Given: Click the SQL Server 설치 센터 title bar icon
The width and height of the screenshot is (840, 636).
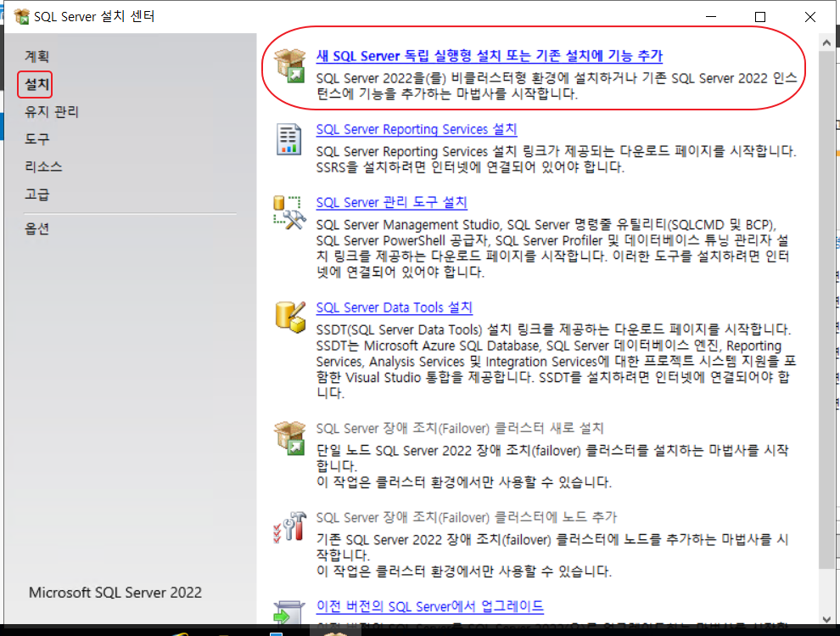Looking at the screenshot, I should (22, 17).
